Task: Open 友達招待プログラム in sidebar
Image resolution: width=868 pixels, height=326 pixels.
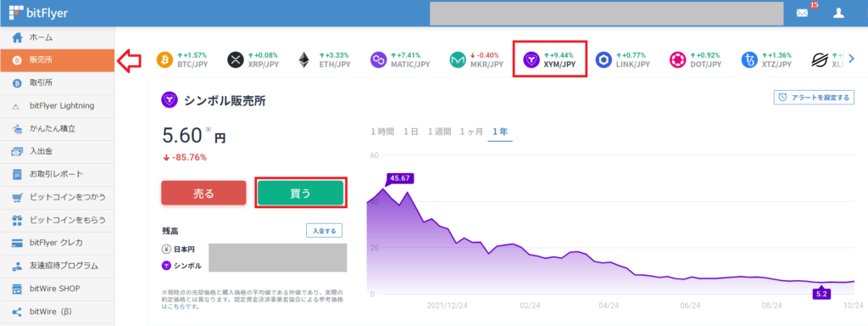Action: click(x=58, y=266)
